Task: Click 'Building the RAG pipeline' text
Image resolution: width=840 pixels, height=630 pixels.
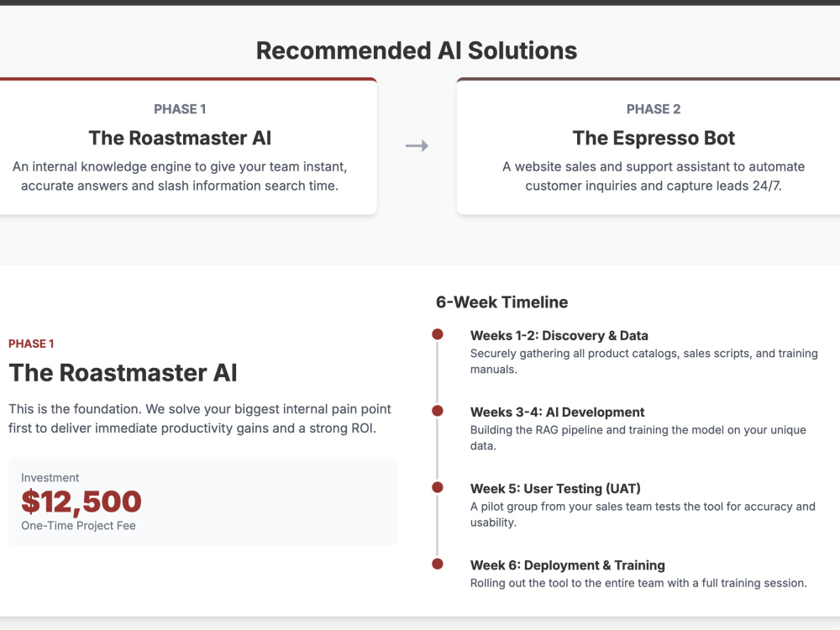Action: pyautogui.click(x=638, y=438)
